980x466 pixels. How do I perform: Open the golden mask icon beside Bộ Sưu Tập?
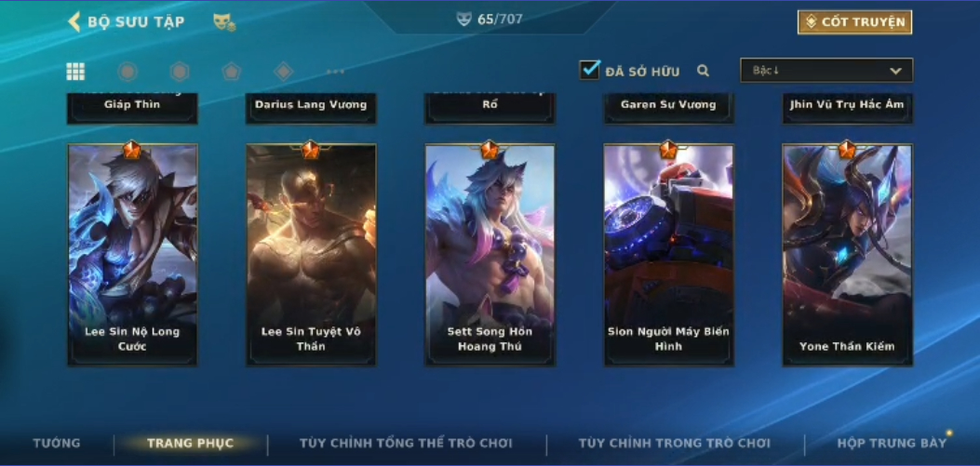[223, 22]
